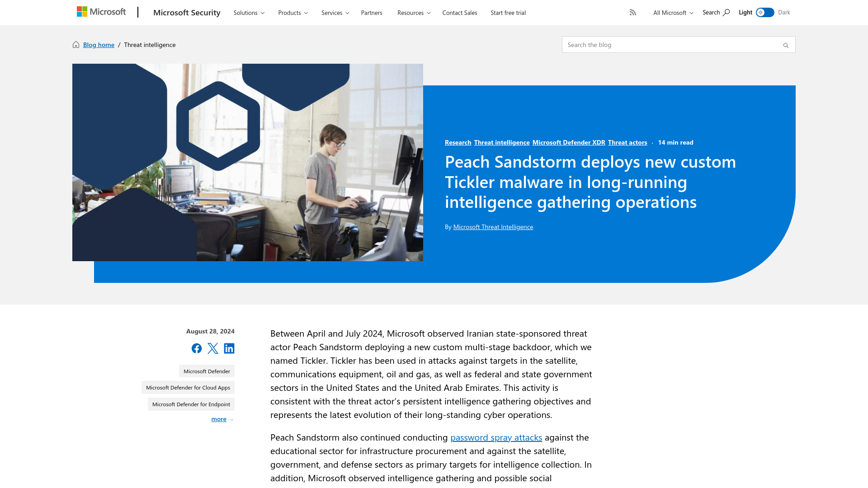The height and width of the screenshot is (488, 868).
Task: Click the X (Twitter) share icon
Action: (x=212, y=348)
